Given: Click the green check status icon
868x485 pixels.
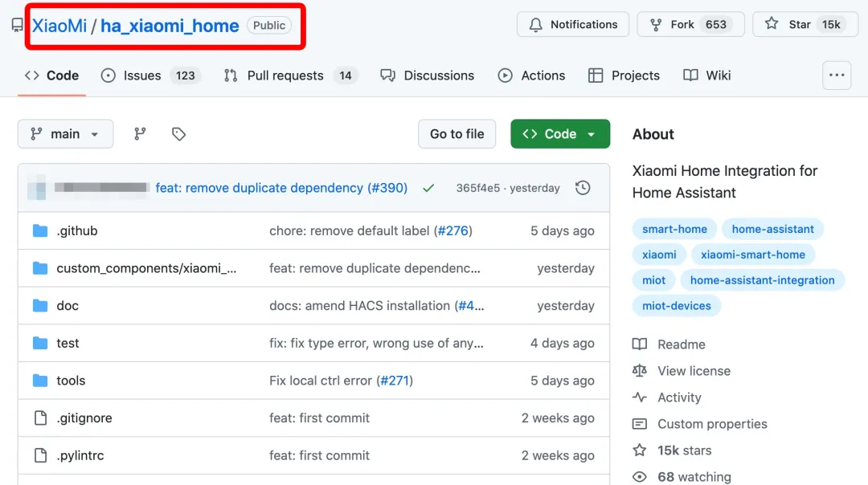Looking at the screenshot, I should tap(428, 188).
